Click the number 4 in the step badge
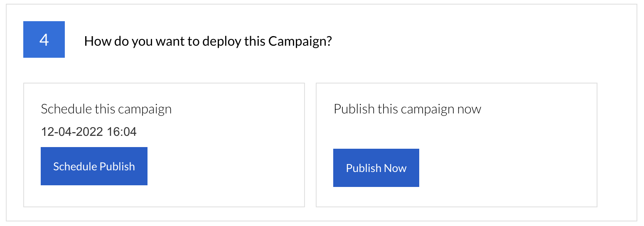The image size is (644, 226). click(44, 40)
